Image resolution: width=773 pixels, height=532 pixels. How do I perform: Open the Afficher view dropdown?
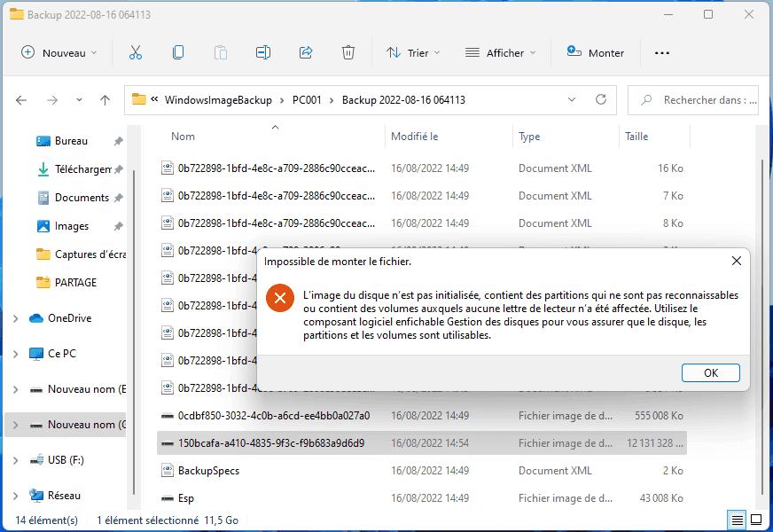click(x=501, y=52)
